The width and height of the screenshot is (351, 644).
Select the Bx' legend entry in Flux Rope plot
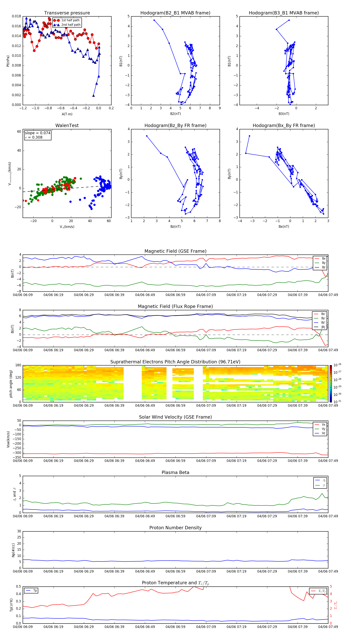click(x=320, y=314)
